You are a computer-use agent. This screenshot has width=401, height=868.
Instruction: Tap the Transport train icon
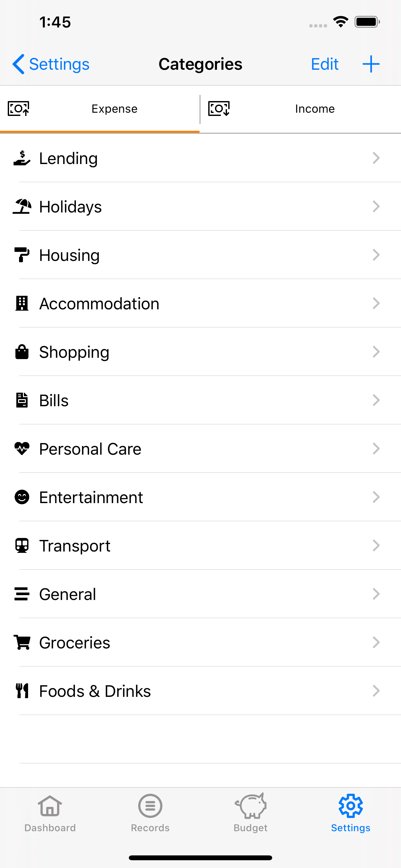[22, 545]
